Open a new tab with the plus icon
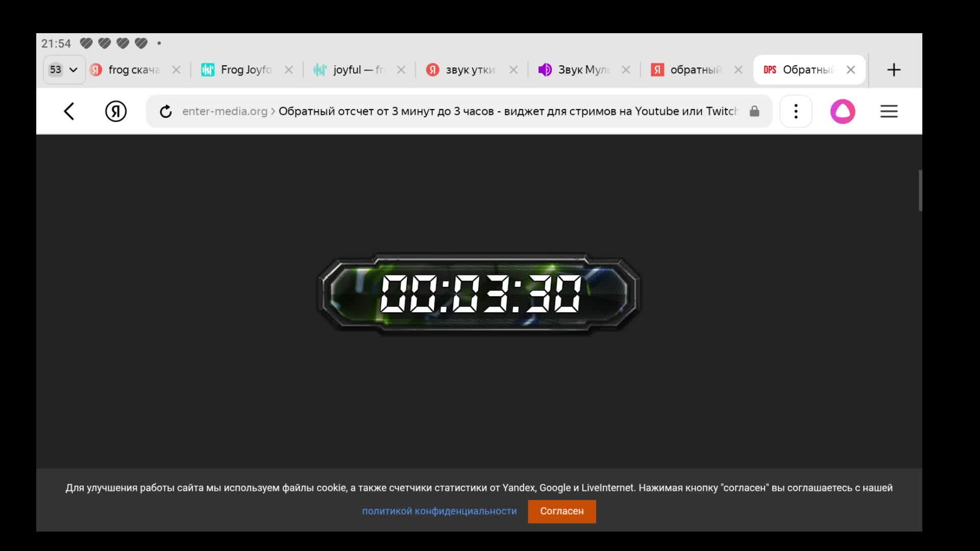 (894, 70)
